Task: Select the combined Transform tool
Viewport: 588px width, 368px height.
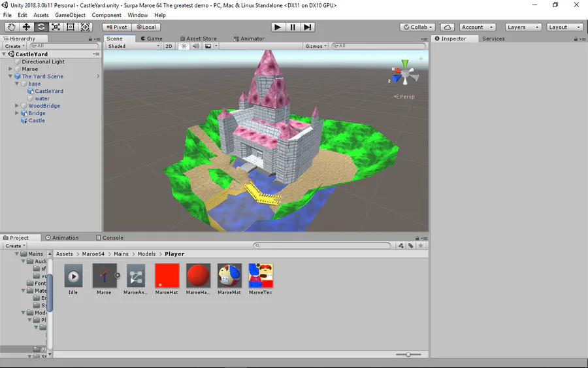Action: point(85,27)
